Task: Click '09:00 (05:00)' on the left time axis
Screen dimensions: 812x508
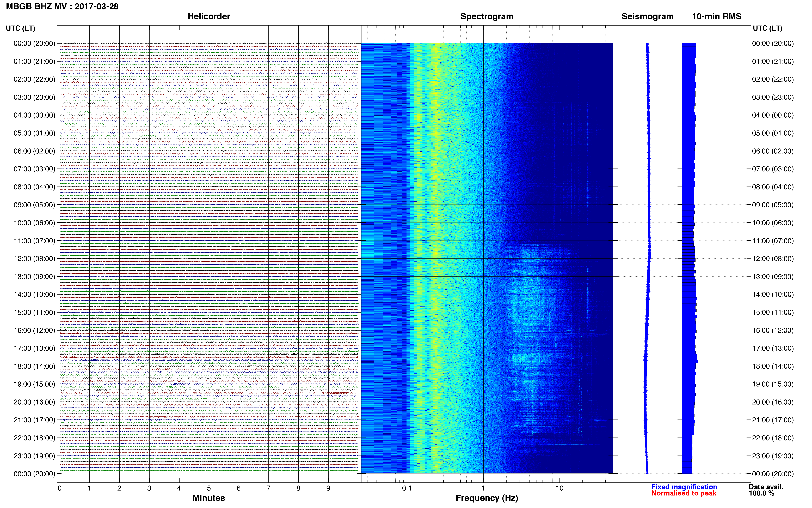Action: pos(34,205)
